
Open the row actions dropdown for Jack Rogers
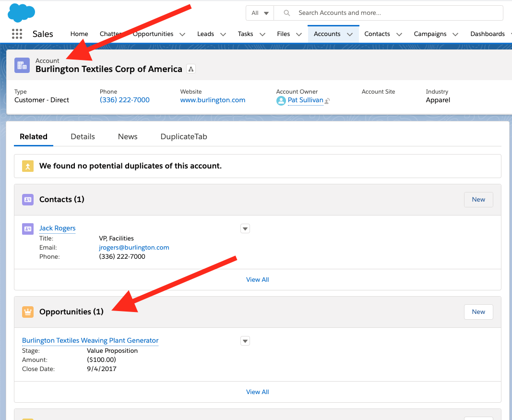pyautogui.click(x=245, y=228)
